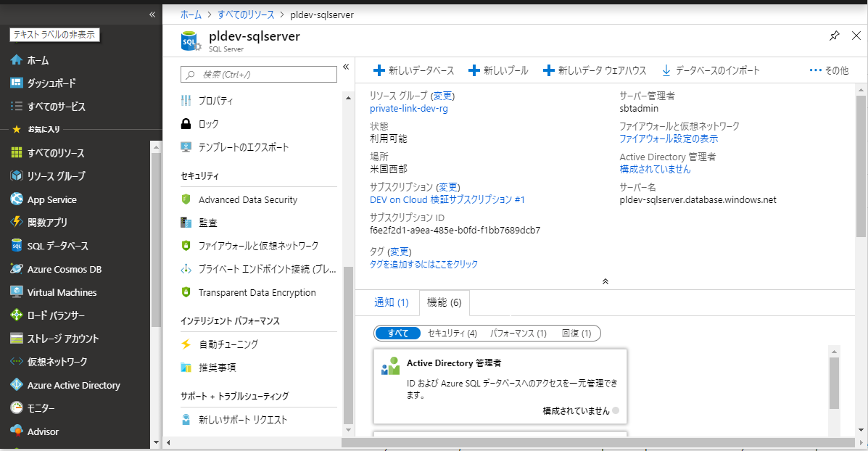Click the resource menu vertical scrollbar
This screenshot has height=451, width=868.
point(348,344)
